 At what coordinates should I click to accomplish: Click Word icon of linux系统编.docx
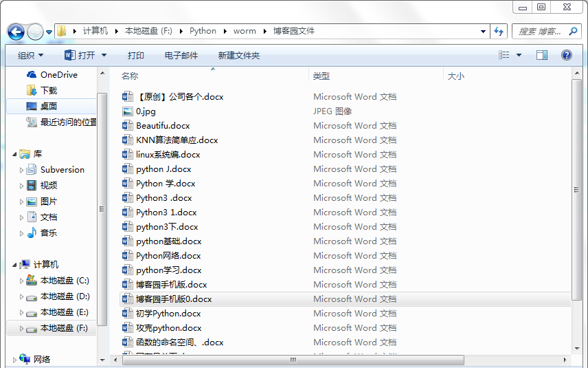click(128, 155)
